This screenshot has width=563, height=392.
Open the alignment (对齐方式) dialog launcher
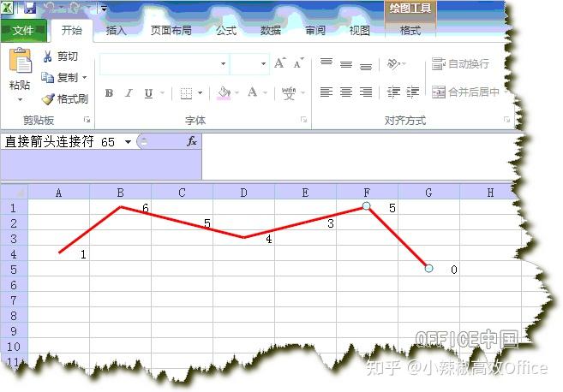tap(506, 120)
